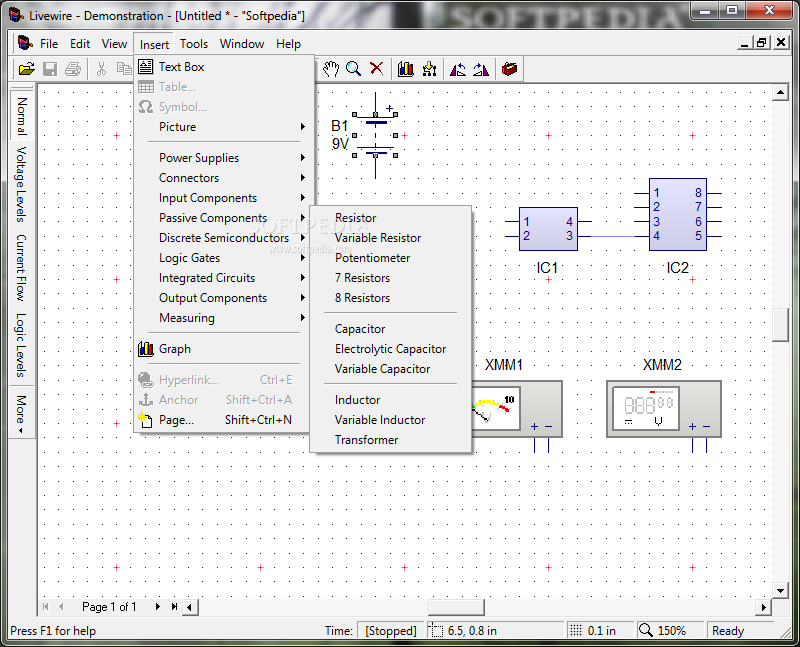Open the Help menu
The width and height of the screenshot is (800, 647).
pyautogui.click(x=288, y=44)
